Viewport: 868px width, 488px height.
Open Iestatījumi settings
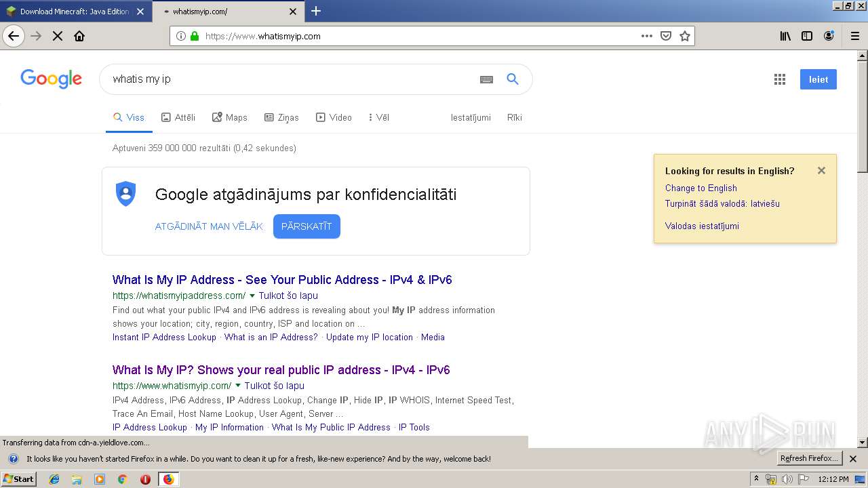coord(471,117)
